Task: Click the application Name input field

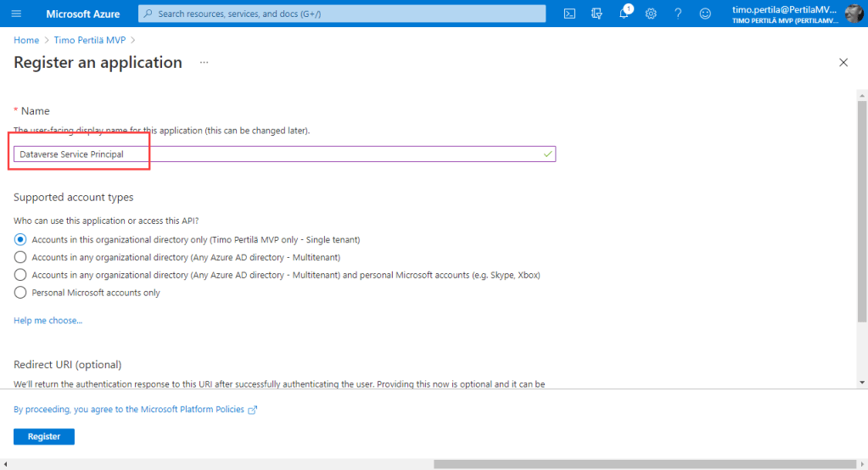Action: (284, 154)
